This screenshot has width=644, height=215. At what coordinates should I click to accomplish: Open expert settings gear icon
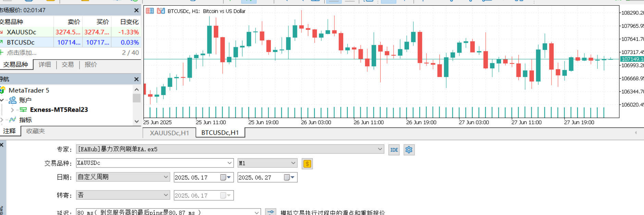tap(409, 150)
